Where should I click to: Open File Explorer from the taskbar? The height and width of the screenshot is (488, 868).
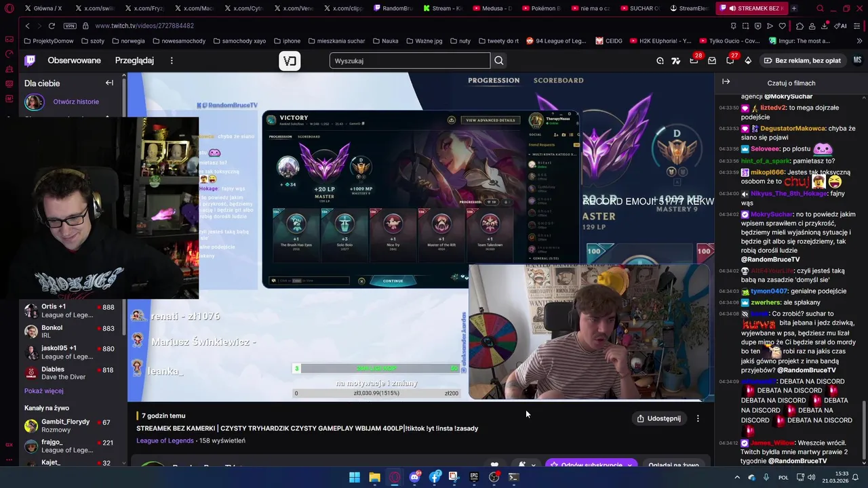click(374, 477)
